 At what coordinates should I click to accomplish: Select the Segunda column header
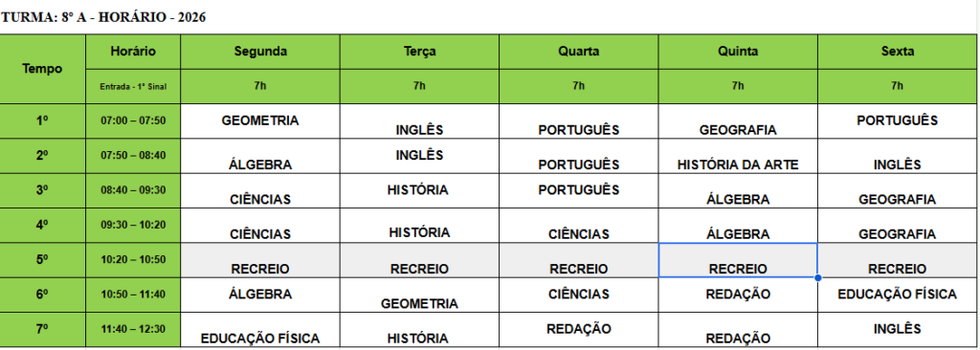point(260,52)
